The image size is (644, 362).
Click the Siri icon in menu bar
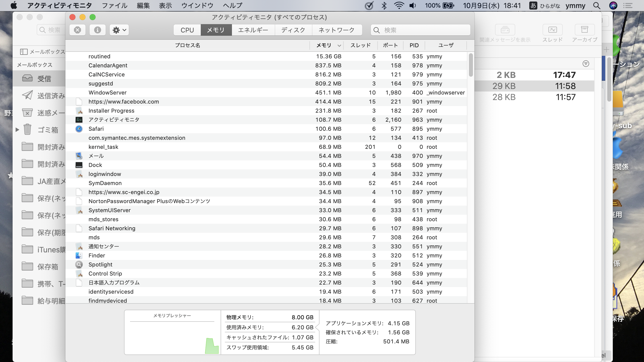pyautogui.click(x=613, y=6)
